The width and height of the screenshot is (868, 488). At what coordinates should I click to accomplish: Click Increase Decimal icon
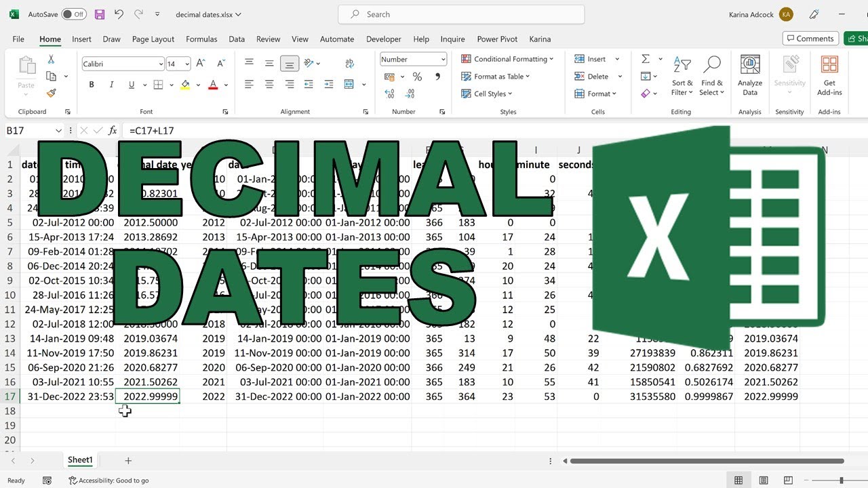click(390, 94)
